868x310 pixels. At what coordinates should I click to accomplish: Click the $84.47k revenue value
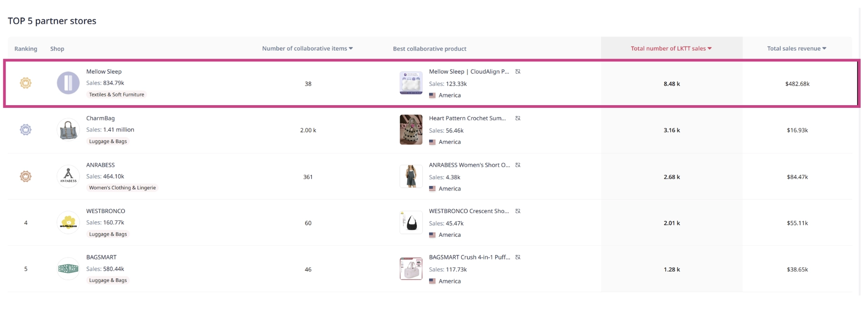797,177
